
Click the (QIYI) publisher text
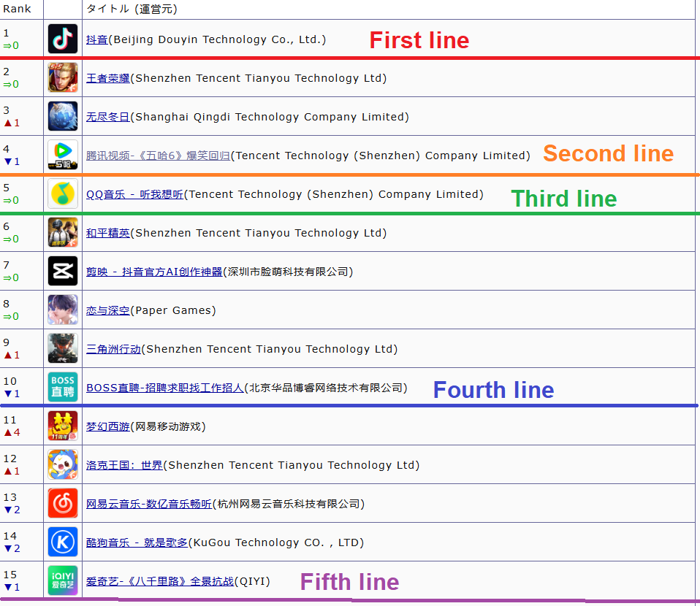point(252,581)
